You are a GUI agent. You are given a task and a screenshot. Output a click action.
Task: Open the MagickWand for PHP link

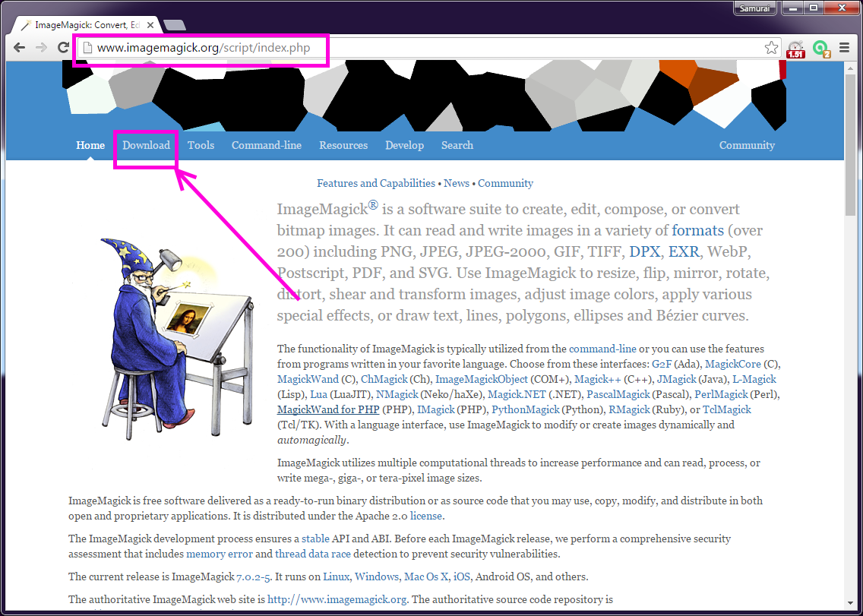tap(328, 409)
